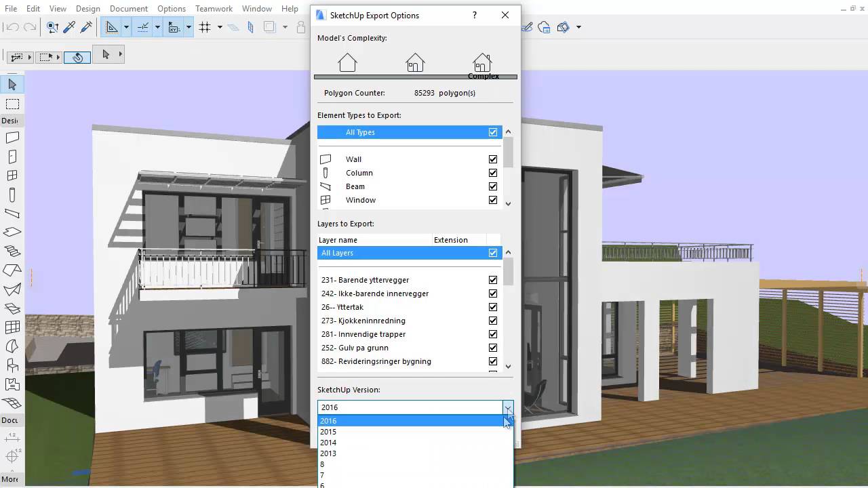
Task: Open the File menu
Action: (x=11, y=9)
